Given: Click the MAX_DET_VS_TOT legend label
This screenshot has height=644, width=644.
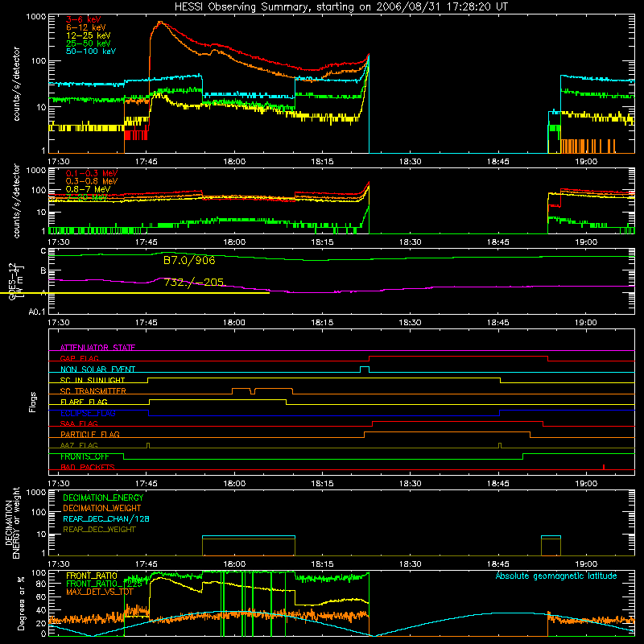Looking at the screenshot, I should [x=100, y=592].
